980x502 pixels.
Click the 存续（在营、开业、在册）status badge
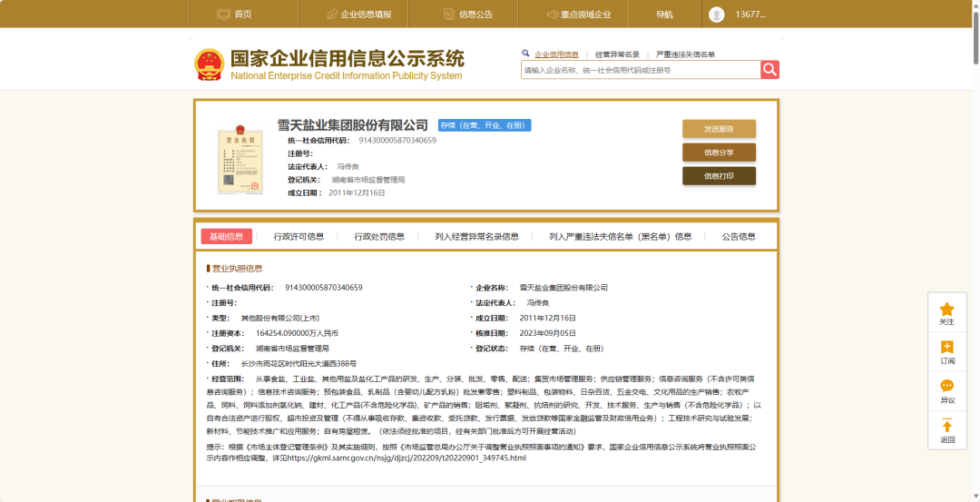(485, 125)
